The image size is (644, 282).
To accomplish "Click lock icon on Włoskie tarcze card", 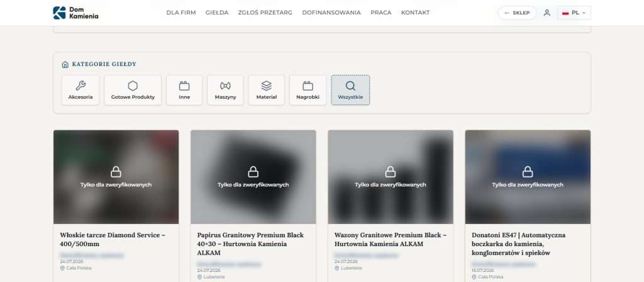I will point(116,172).
